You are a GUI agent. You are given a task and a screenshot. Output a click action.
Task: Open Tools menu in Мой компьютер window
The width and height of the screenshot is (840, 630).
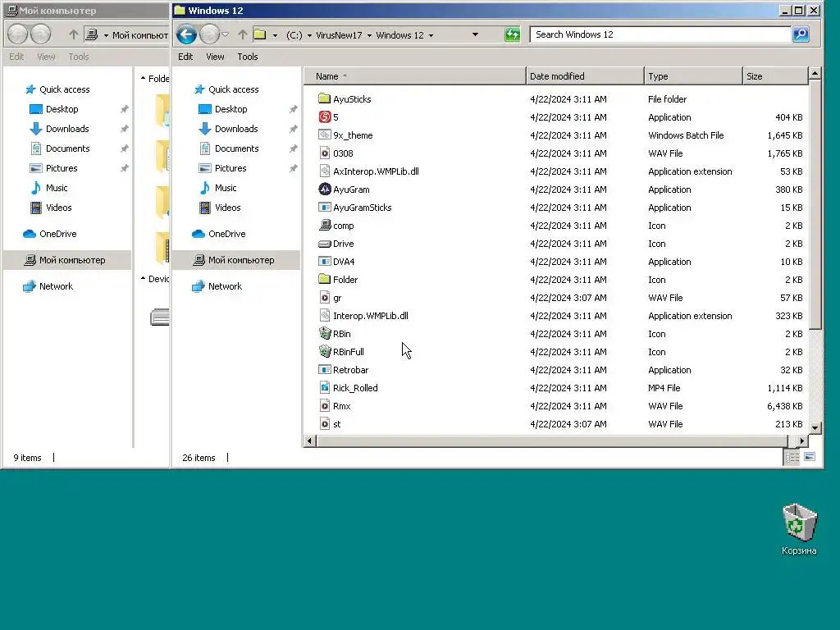(x=78, y=57)
